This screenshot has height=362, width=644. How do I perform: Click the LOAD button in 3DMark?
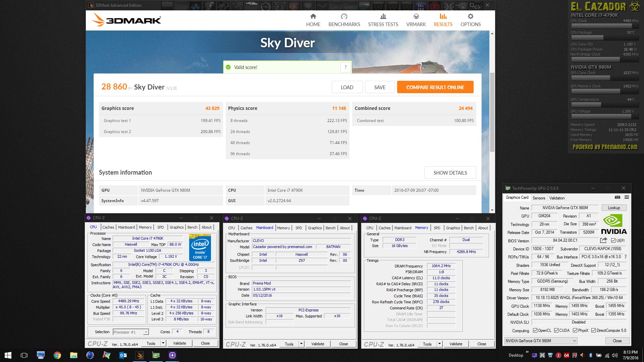point(347,87)
